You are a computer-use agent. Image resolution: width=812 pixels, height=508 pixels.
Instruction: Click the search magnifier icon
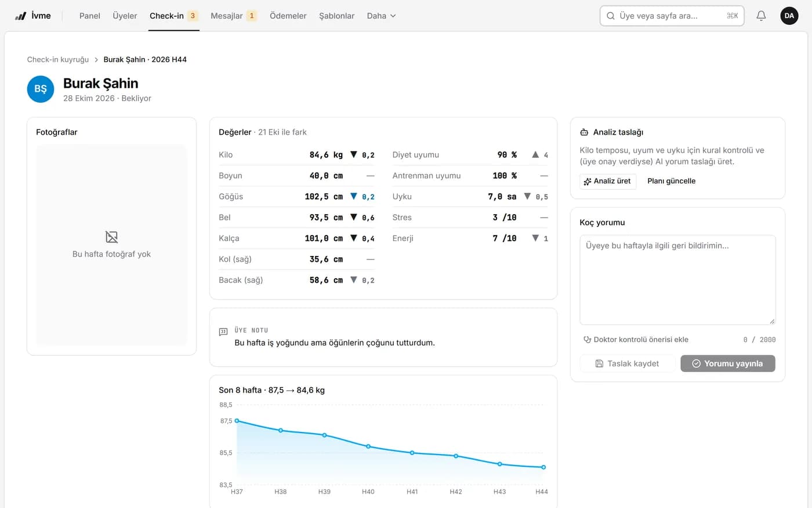coord(611,16)
